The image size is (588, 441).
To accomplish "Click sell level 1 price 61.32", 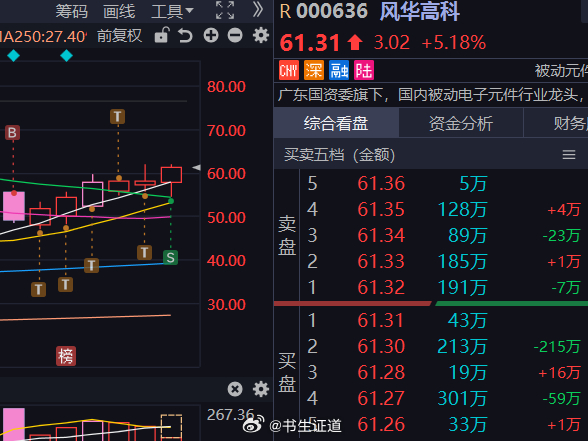I will [381, 287].
